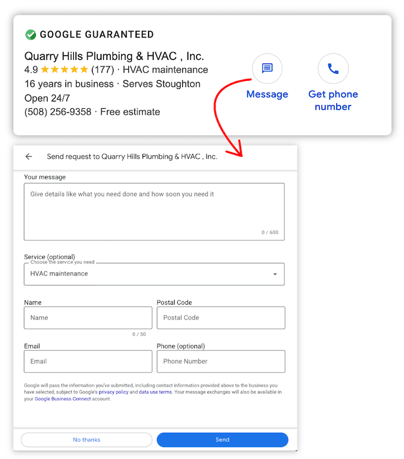This screenshot has width=404, height=459.
Task: Click the No thanks button
Action: [86, 440]
